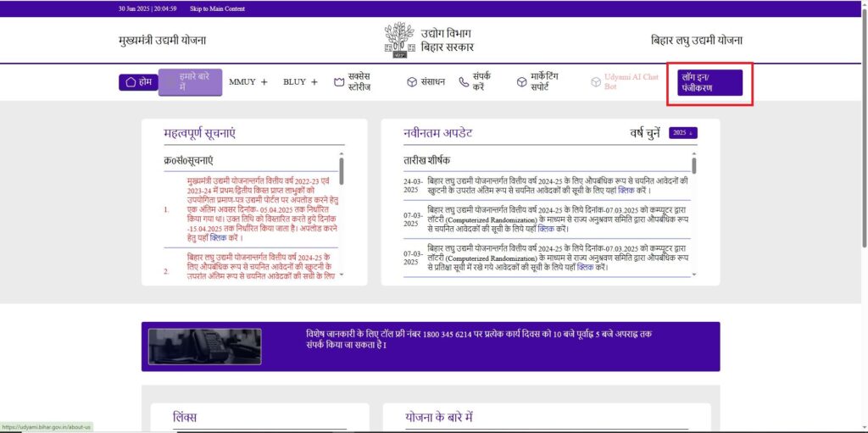Image resolution: width=868 pixels, height=433 pixels.
Task: Click क्लिक link in the 24-03-2025 update
Action: (628, 190)
